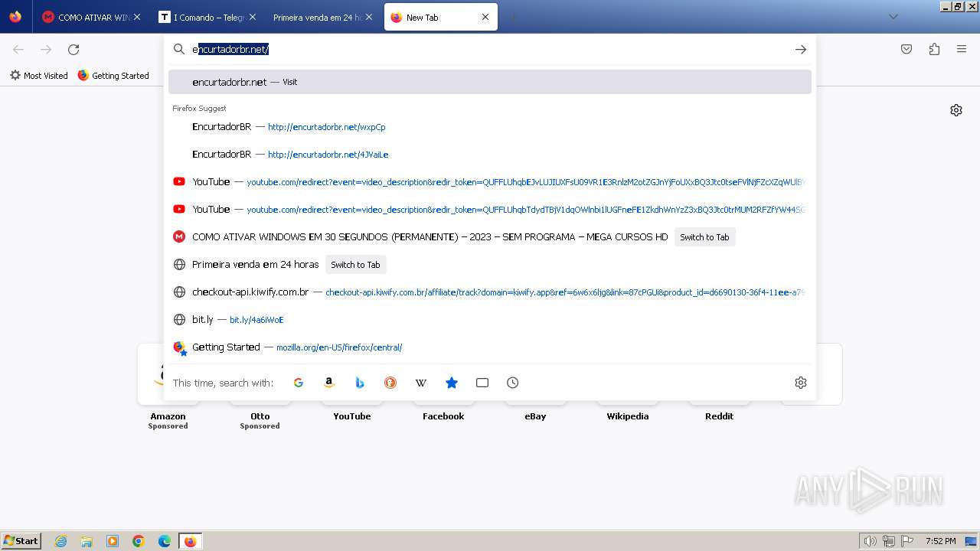The height and width of the screenshot is (551, 980).
Task: Search this time with Amazon
Action: point(329,383)
